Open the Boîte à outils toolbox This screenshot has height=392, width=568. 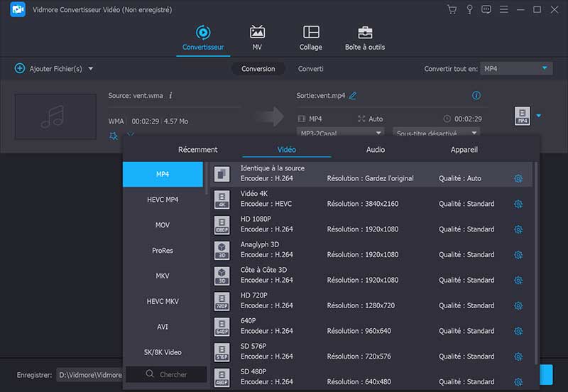(x=364, y=33)
